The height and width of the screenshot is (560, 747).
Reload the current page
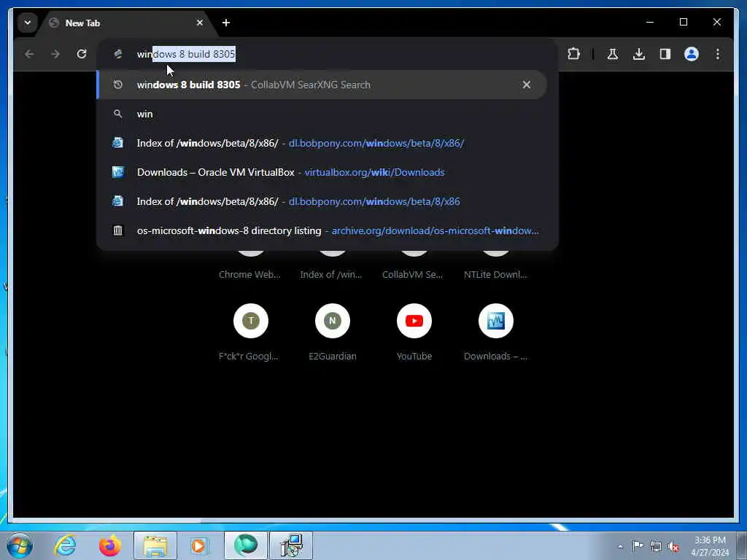[82, 54]
